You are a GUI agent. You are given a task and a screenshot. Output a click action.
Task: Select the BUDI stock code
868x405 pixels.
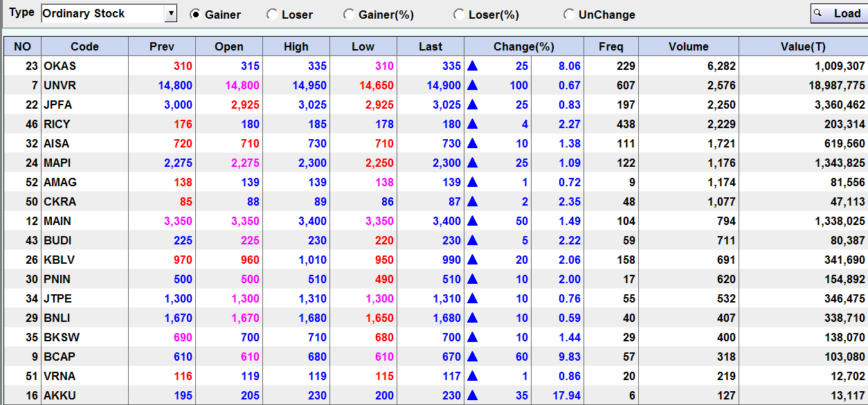(58, 241)
